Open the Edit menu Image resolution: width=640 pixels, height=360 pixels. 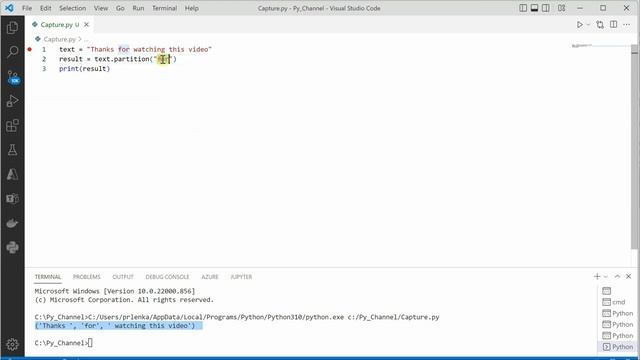[x=45, y=8]
